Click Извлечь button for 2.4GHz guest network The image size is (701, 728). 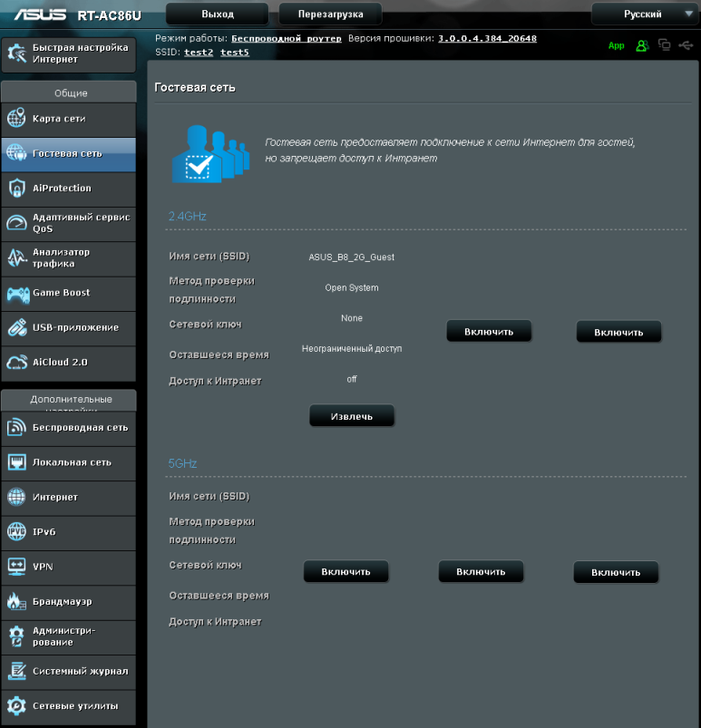tap(352, 416)
